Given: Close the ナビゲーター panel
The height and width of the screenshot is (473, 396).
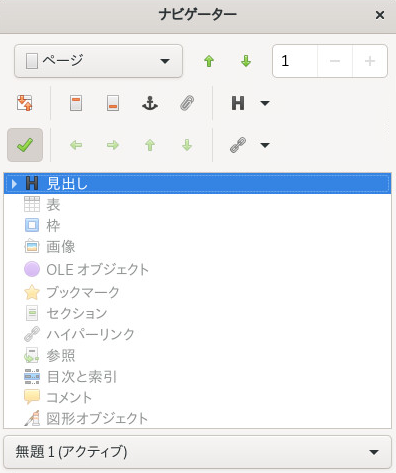Looking at the screenshot, I should click(380, 15).
